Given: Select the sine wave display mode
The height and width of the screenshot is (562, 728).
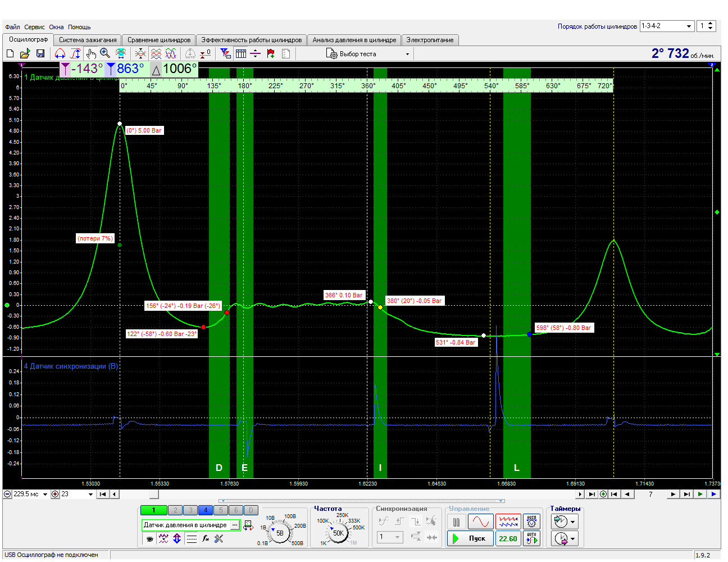Looking at the screenshot, I should tap(481, 522).
